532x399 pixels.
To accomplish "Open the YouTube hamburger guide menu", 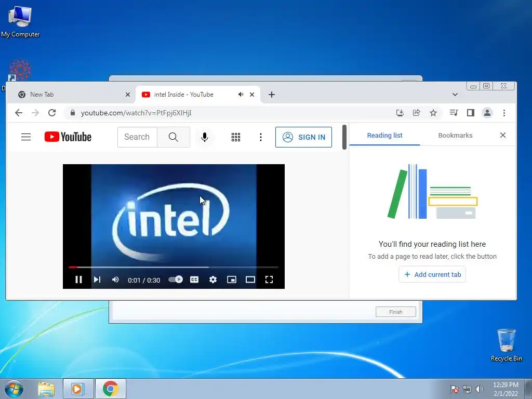I will click(x=26, y=137).
